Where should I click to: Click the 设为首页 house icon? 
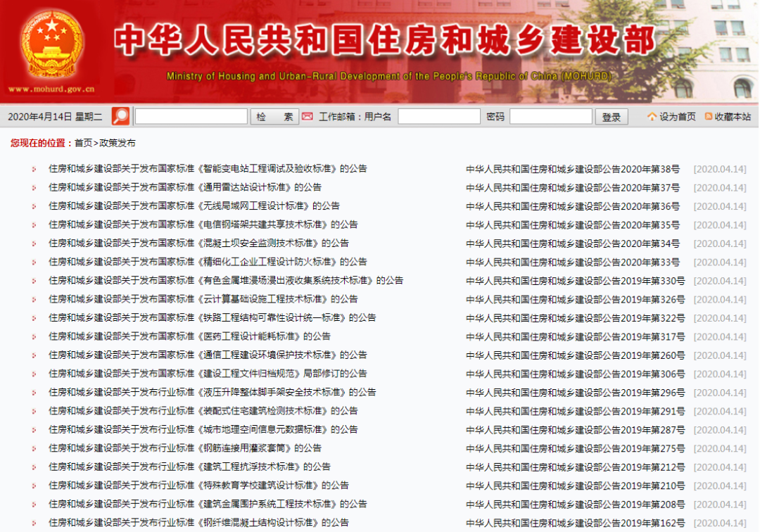point(652,117)
